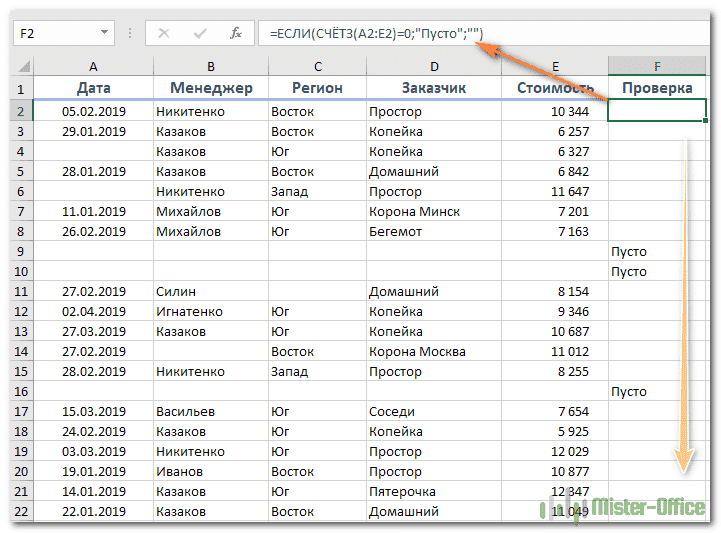The height and width of the screenshot is (533, 721).
Task: Select row 16 header
Action: (x=22, y=392)
